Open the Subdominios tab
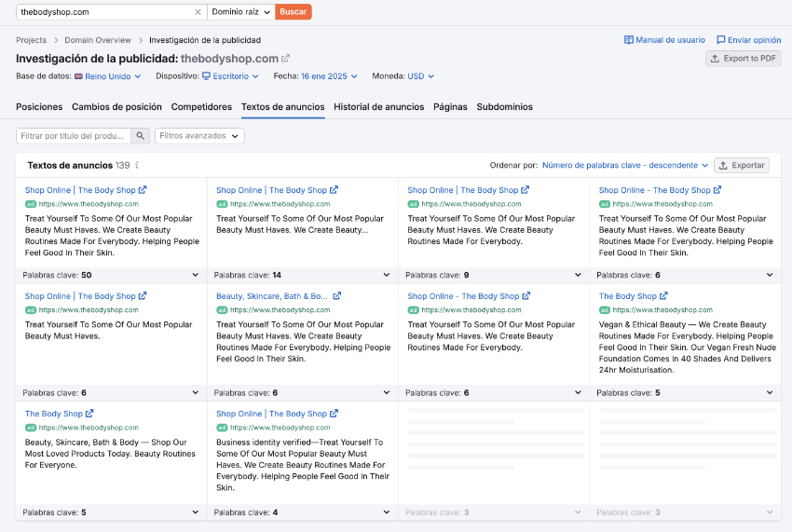 coord(505,107)
